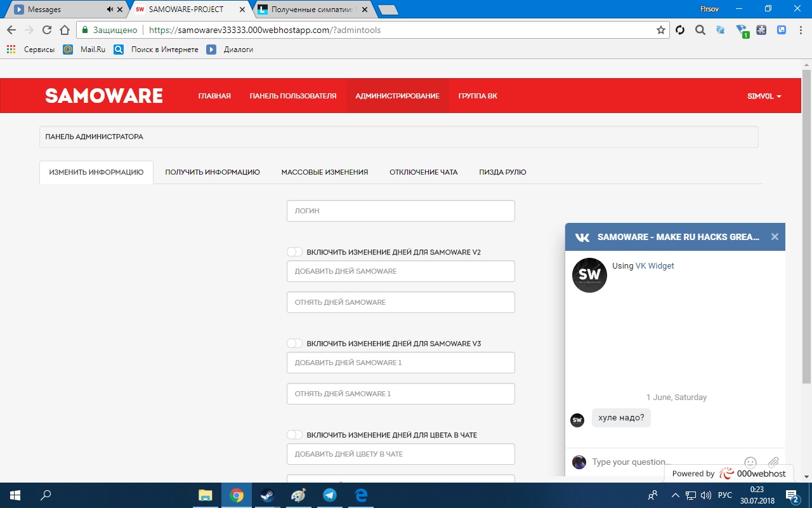Click the home page icon in browser toolbar
812x508 pixels.
64,30
